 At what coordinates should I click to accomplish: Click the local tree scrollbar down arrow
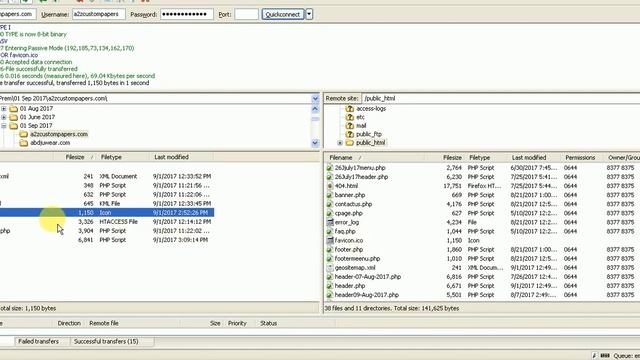click(315, 143)
